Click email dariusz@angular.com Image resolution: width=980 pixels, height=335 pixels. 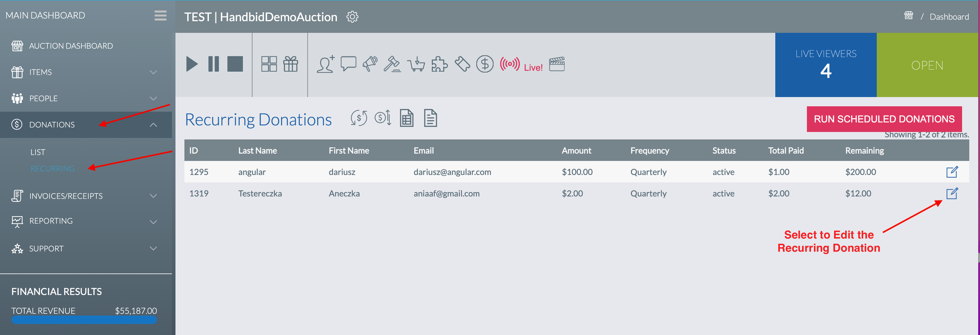[x=452, y=172]
